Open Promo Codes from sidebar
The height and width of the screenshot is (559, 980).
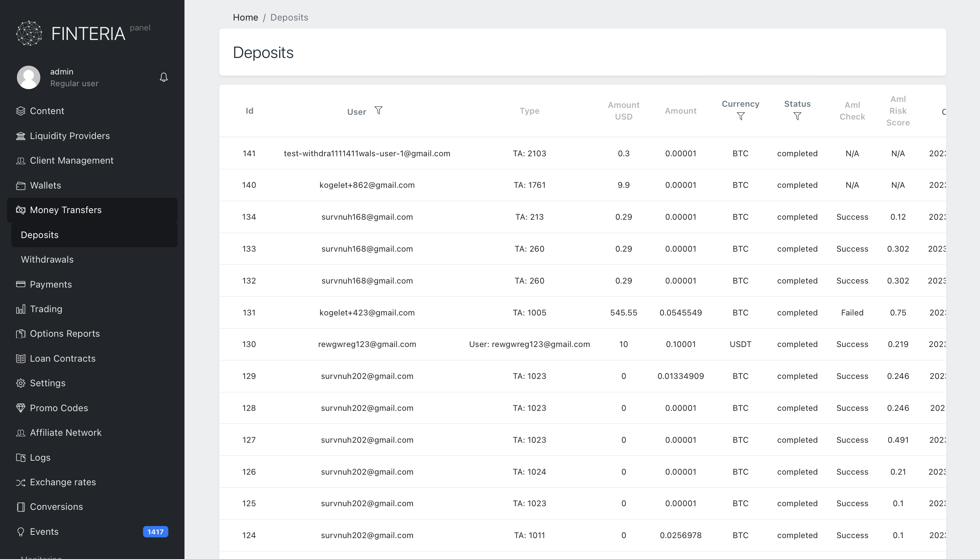point(59,408)
